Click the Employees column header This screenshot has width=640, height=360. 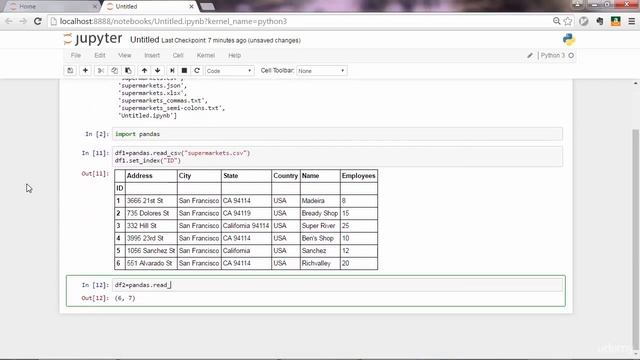click(x=358, y=176)
